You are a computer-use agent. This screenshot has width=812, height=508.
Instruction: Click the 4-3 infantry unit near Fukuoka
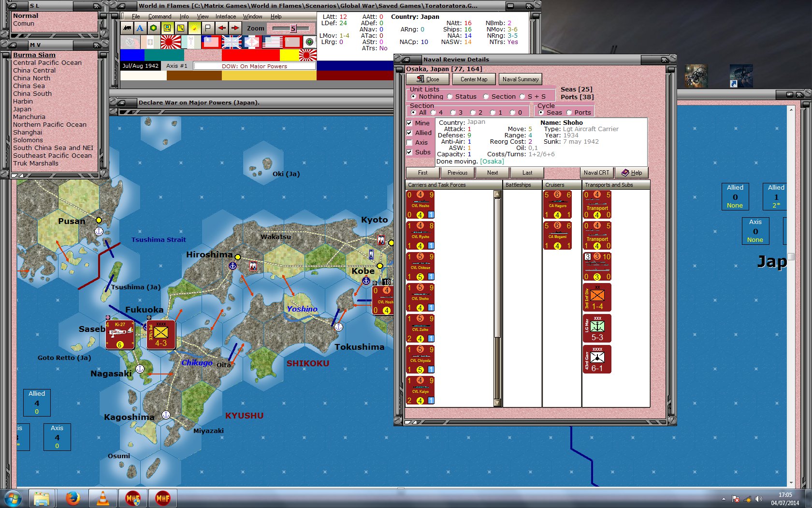(161, 334)
